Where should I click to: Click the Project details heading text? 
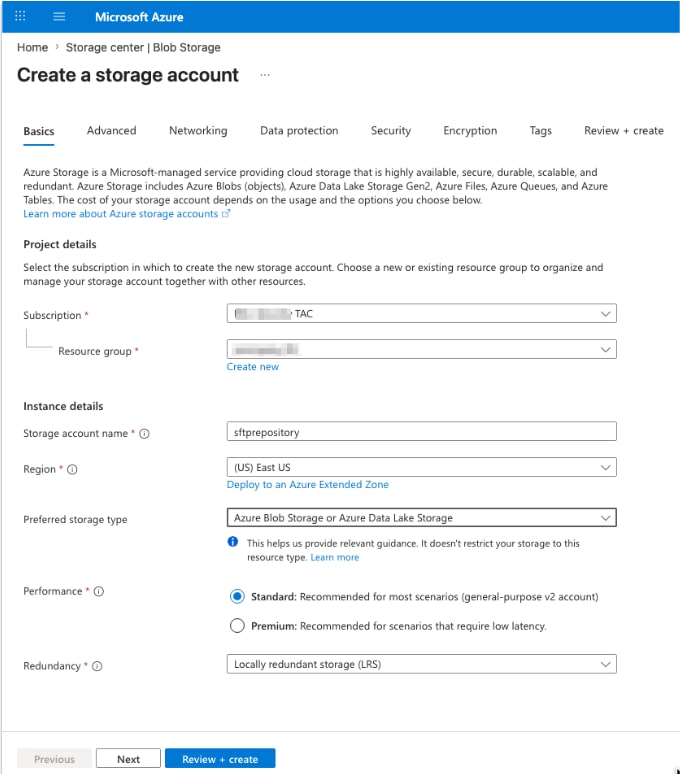tap(60, 244)
